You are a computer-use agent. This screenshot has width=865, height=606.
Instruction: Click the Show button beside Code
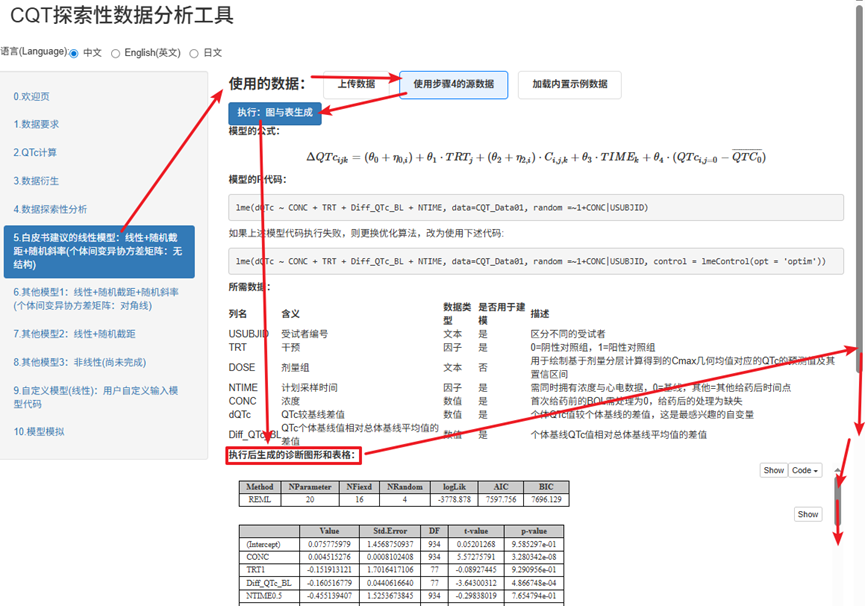click(773, 470)
